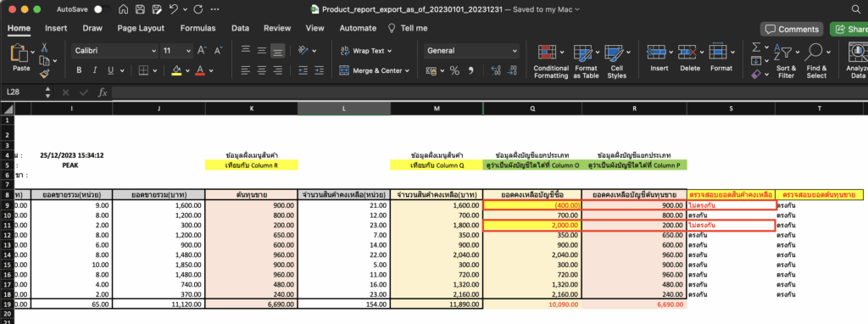
Task: Apply the yellow fill color bucket
Action: [176, 70]
